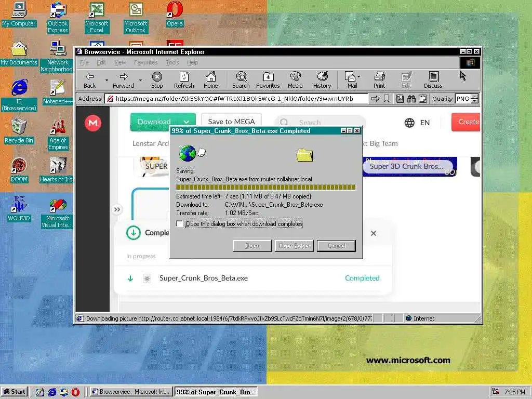Image resolution: width=532 pixels, height=399 pixels.
Task: Open My Computer desktop icon
Action: 19,14
